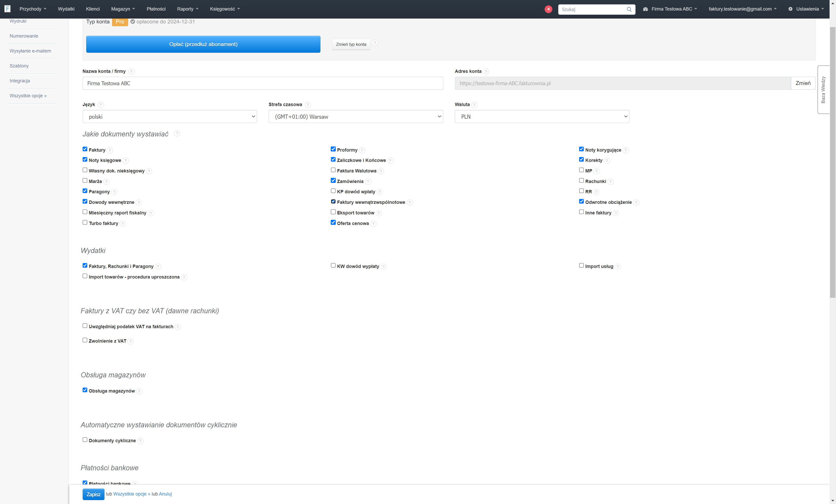
Task: Select Szablony in the sidebar
Action: point(19,66)
